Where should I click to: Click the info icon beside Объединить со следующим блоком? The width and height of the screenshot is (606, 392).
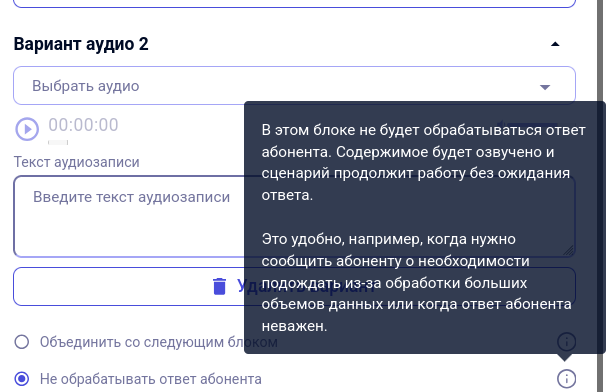tap(566, 341)
